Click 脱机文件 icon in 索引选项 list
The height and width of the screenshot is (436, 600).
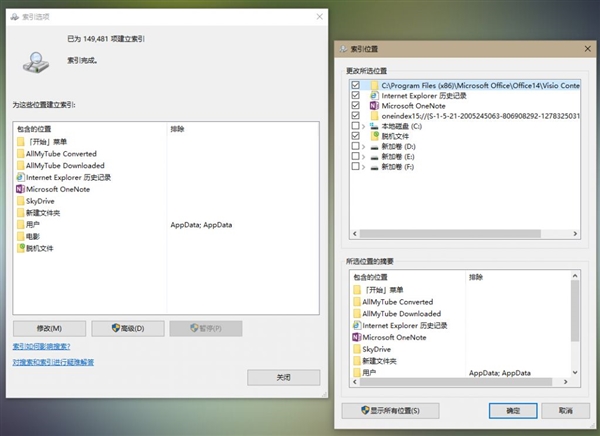point(21,248)
